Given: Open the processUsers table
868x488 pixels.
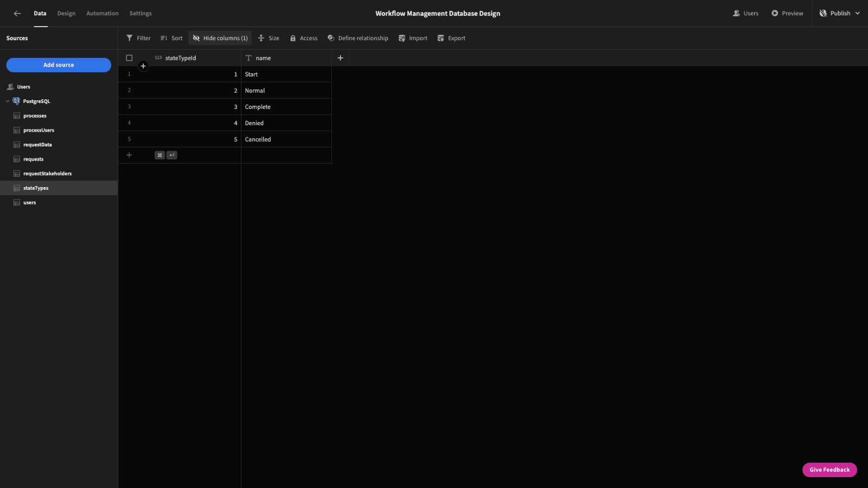Looking at the screenshot, I should click(59, 130).
